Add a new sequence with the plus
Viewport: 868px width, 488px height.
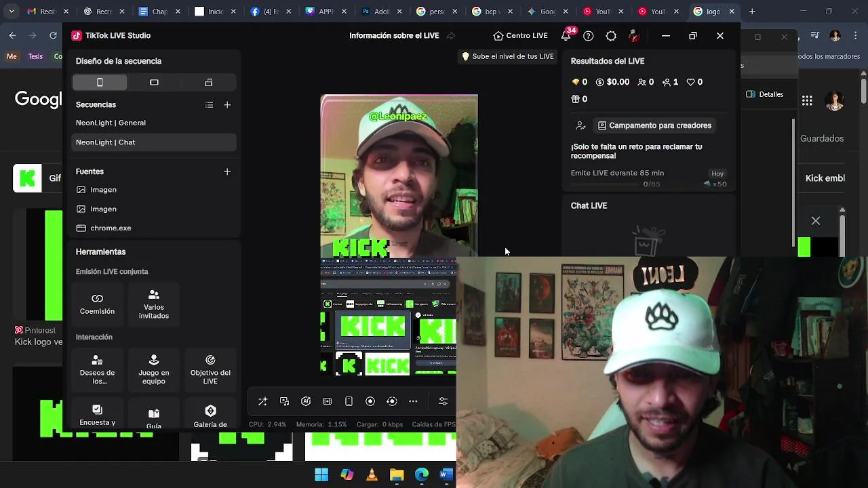pyautogui.click(x=227, y=105)
